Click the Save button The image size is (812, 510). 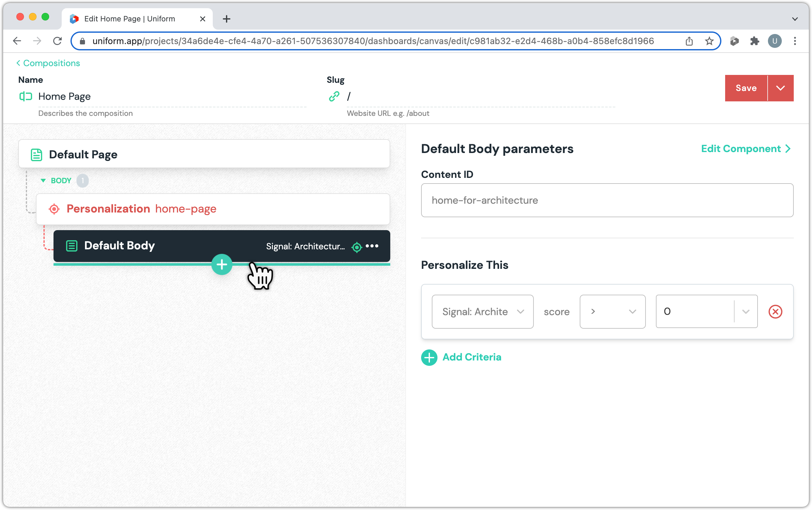pyautogui.click(x=746, y=88)
